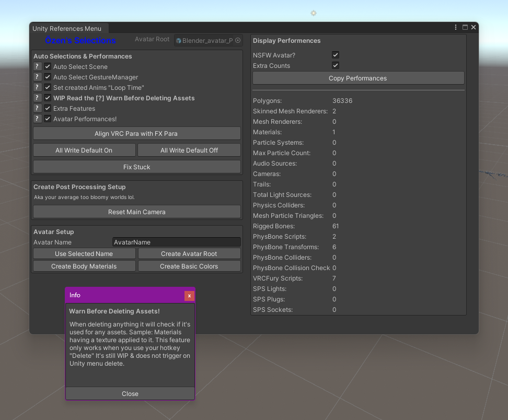Disable the Extra Features checkbox
508x420 pixels.
(48, 109)
